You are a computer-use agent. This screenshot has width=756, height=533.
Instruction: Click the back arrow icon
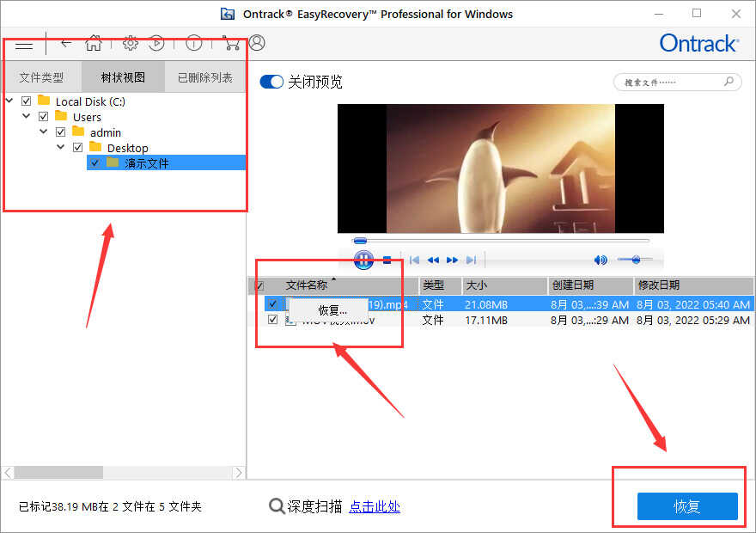pos(66,43)
